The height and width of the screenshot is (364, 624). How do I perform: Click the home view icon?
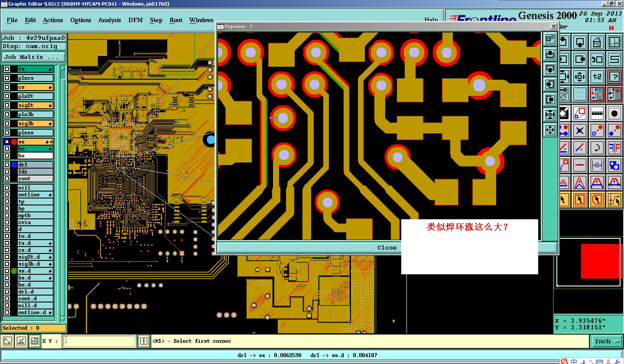[x=597, y=42]
